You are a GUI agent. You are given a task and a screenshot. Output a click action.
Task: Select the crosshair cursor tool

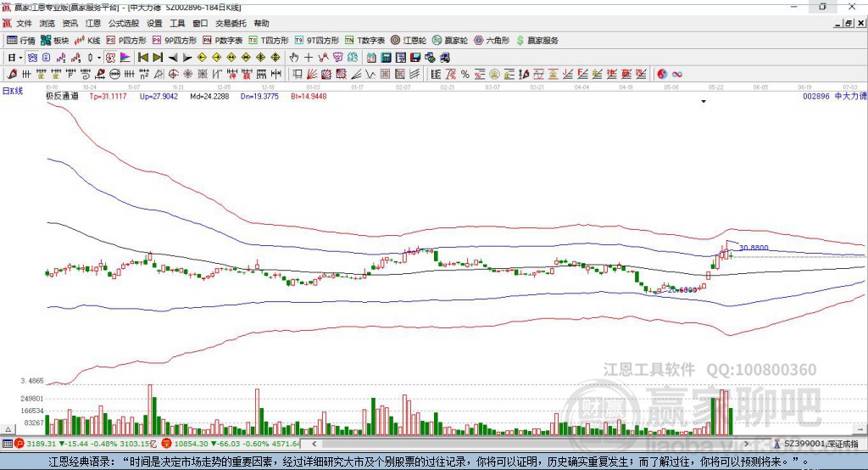coord(309,58)
